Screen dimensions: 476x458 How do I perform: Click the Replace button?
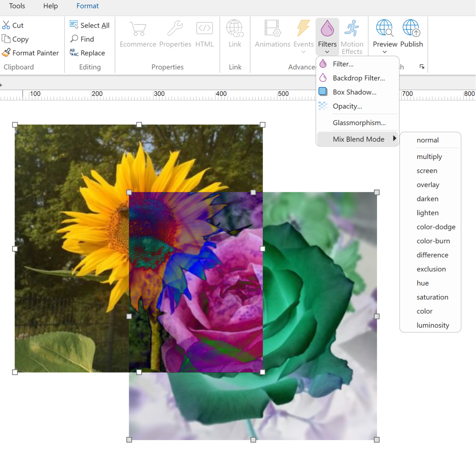tap(87, 53)
